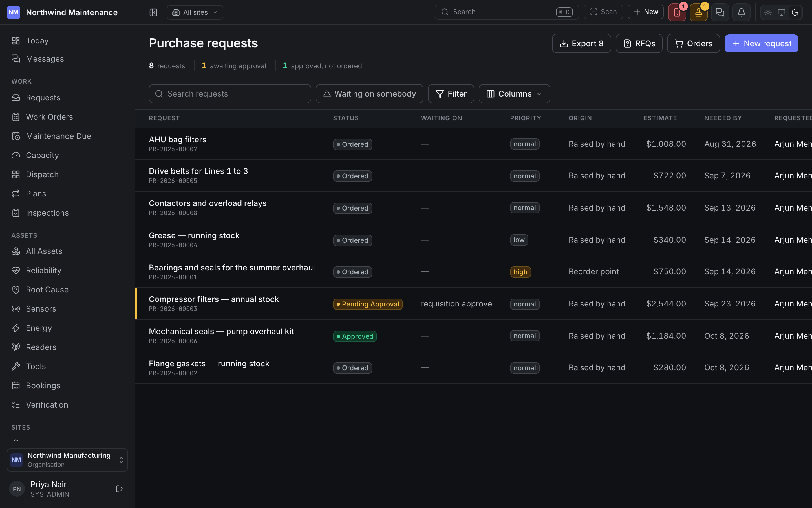The width and height of the screenshot is (812, 508).
Task: Open Capacity in sidebar
Action: click(67, 155)
